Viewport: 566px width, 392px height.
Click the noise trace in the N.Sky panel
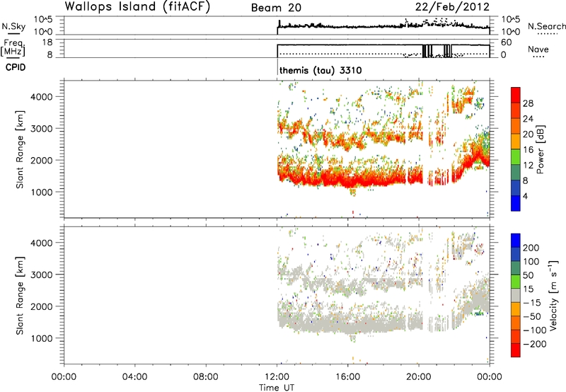pos(383,26)
